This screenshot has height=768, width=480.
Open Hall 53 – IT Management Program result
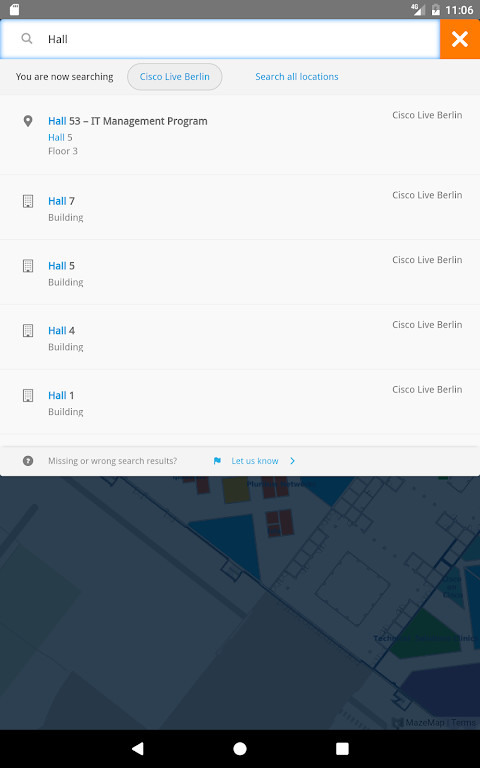click(x=240, y=135)
